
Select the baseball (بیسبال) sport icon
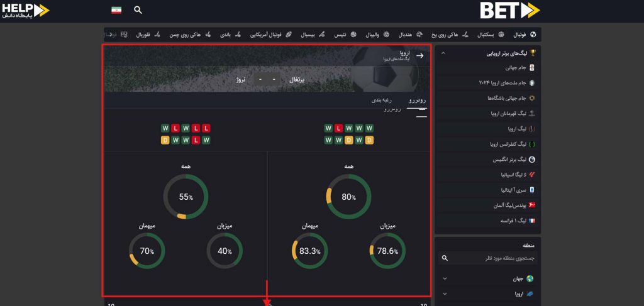322,35
